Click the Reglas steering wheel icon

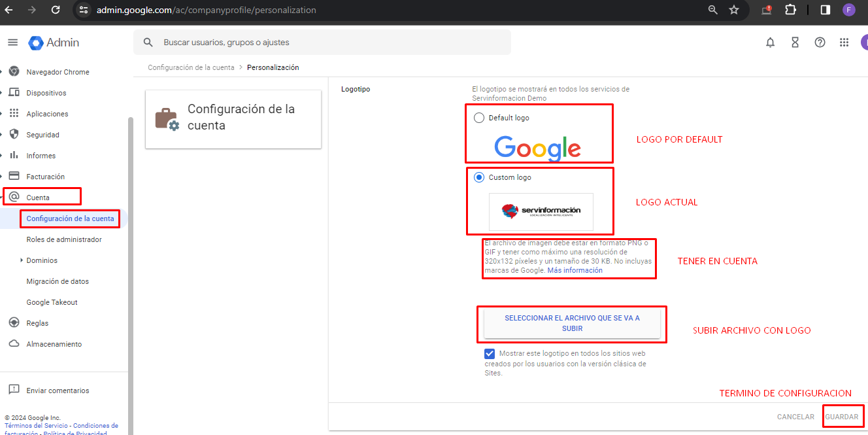click(x=14, y=323)
